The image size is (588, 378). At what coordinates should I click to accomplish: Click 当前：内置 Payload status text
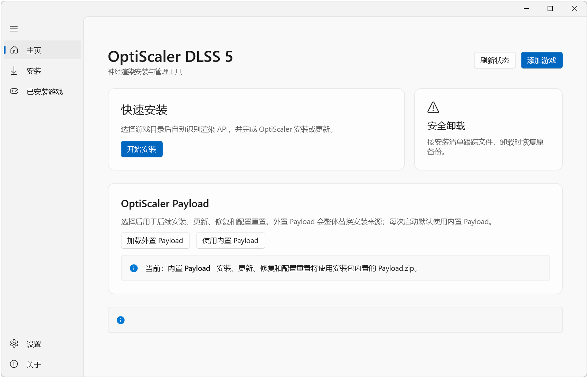[178, 268]
